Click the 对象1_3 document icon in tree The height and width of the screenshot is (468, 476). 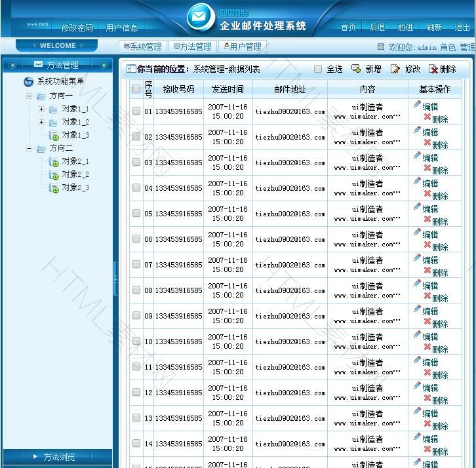coord(54,135)
